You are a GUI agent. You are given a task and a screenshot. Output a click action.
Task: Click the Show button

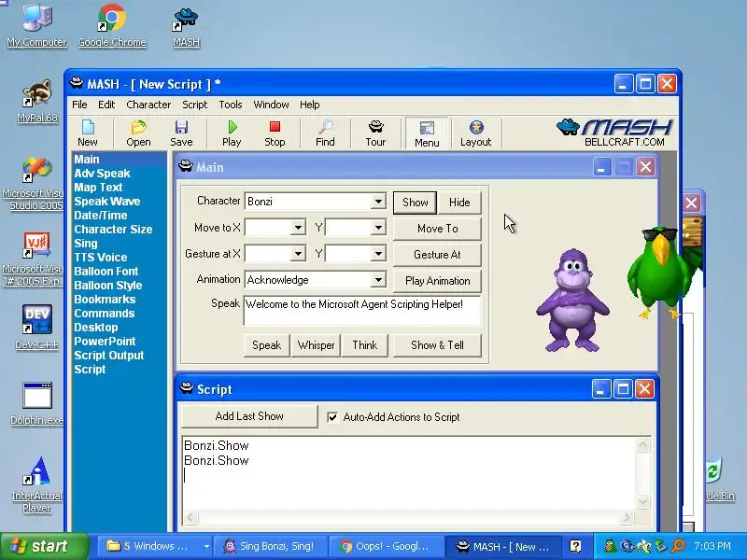pos(415,203)
